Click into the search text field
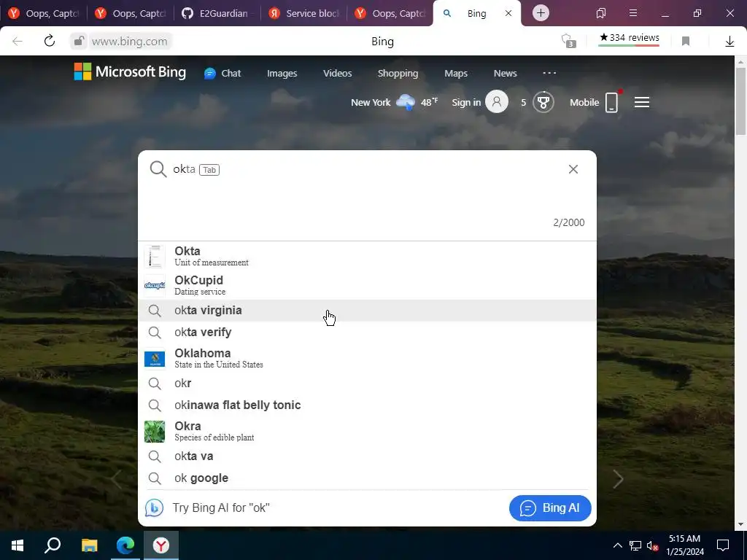This screenshot has height=560, width=747. [x=367, y=169]
